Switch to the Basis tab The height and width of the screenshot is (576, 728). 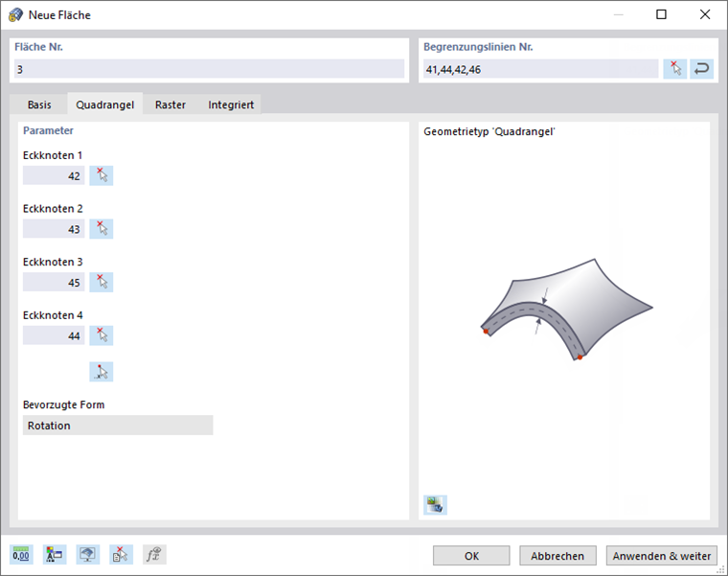[x=39, y=105]
